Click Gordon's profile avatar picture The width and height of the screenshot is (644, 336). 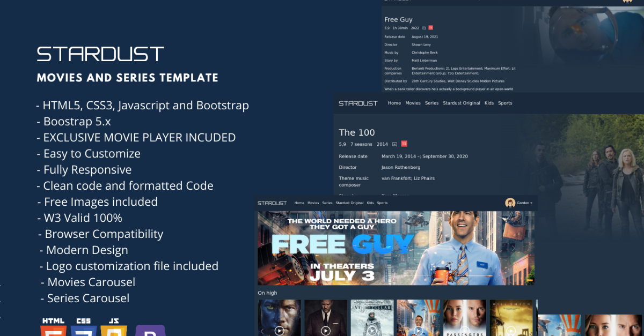tap(510, 203)
